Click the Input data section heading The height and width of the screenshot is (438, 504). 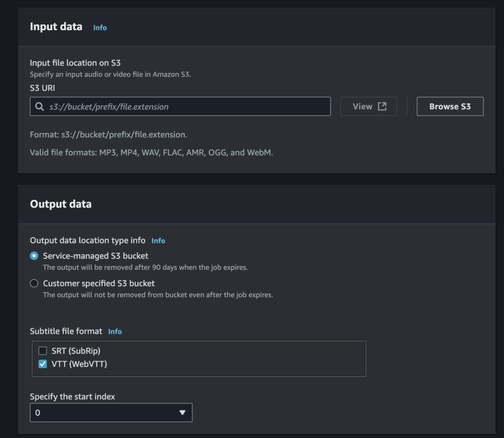pos(56,27)
